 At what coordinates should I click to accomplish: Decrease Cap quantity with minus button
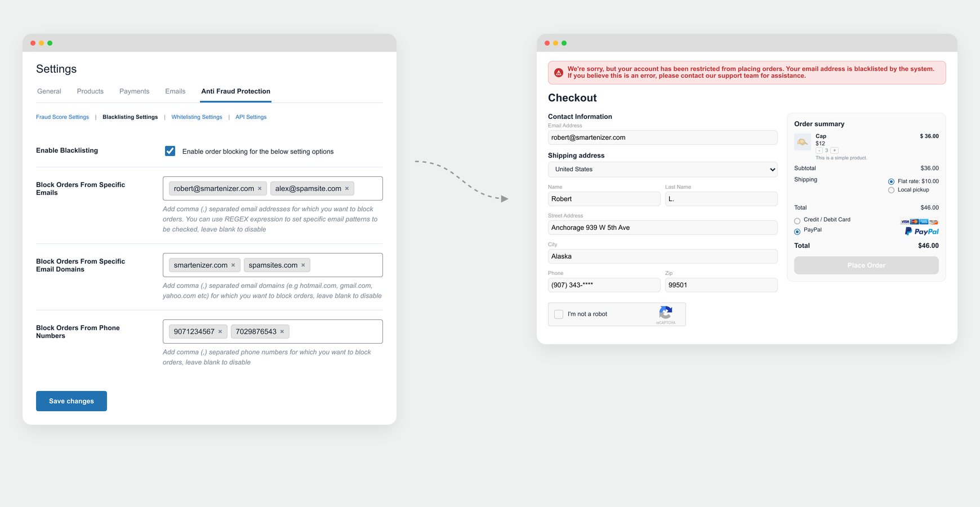[x=819, y=150]
